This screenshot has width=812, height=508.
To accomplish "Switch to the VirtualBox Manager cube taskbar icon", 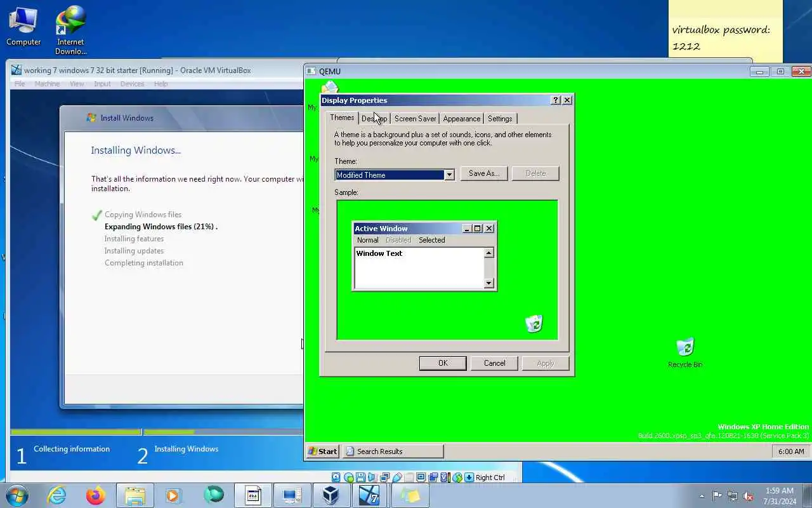I will (331, 495).
